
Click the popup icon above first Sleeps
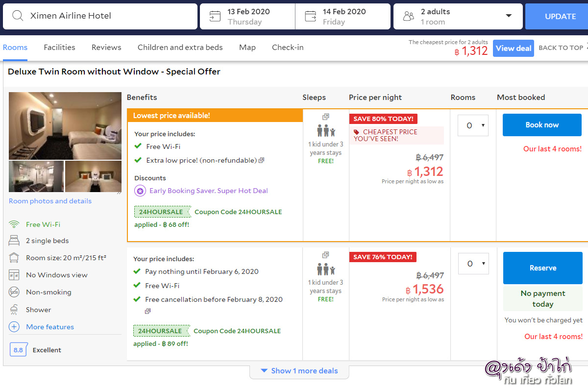(325, 117)
